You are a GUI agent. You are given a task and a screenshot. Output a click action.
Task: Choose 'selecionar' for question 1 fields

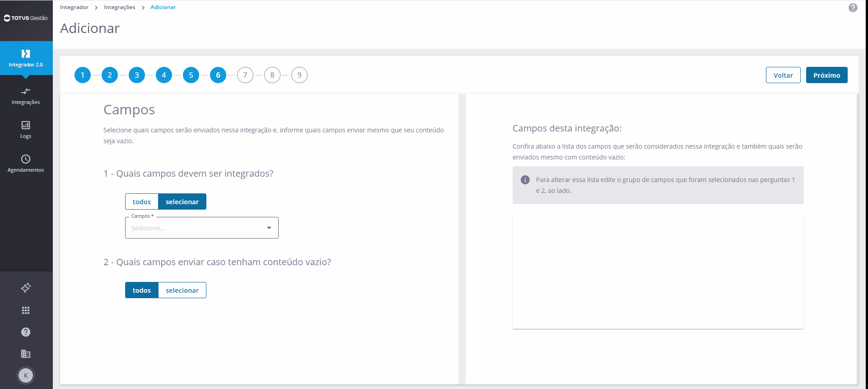pyautogui.click(x=182, y=202)
